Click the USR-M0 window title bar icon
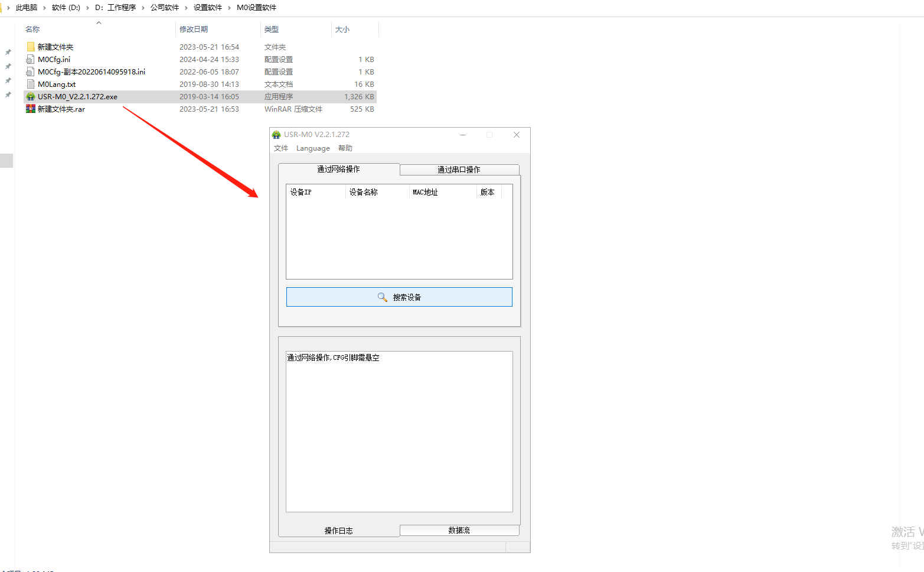The image size is (924, 572). [x=276, y=135]
